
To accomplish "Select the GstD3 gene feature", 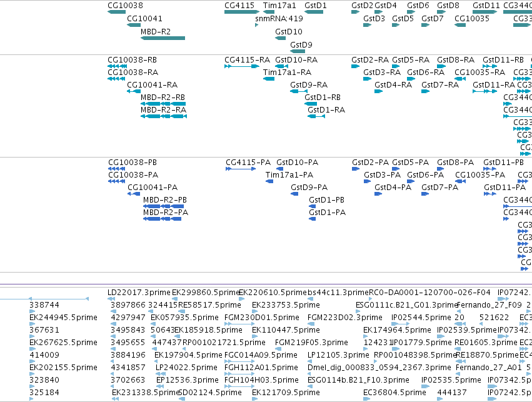I will coord(367,25).
